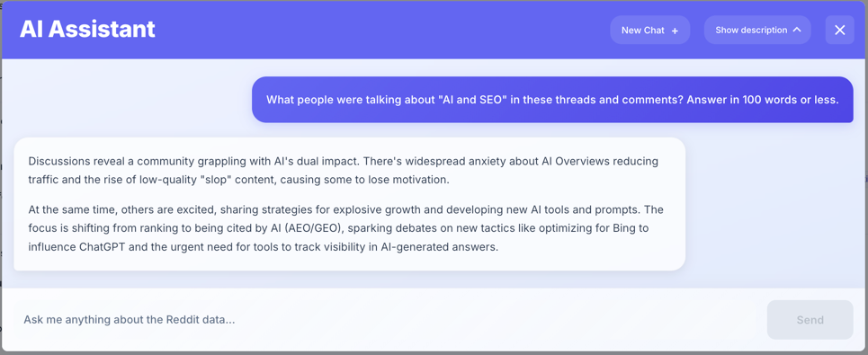The height and width of the screenshot is (355, 868).
Task: Click the chevron-up icon next to Show description
Action: (797, 30)
